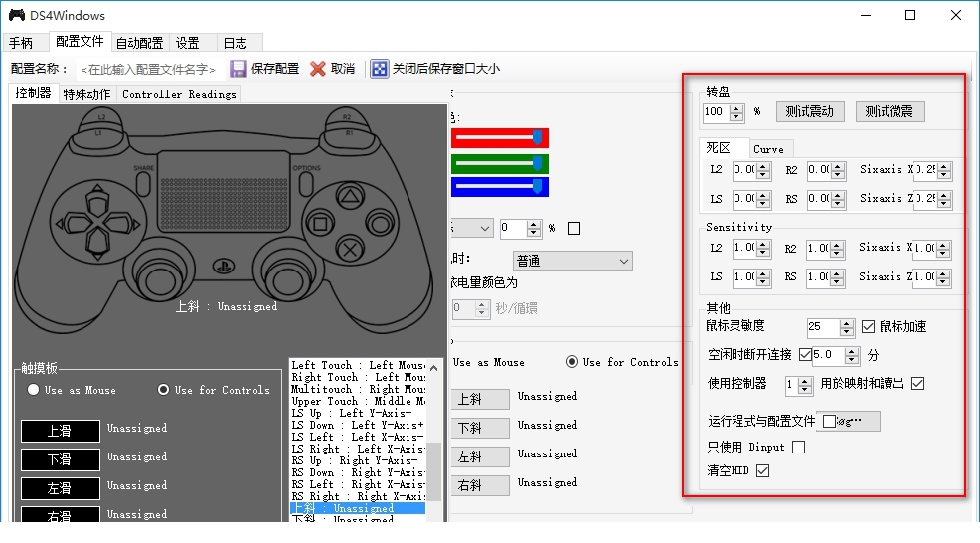This screenshot has height=543, width=980.
Task: Switch to the 自动配置 tab
Action: [x=139, y=43]
